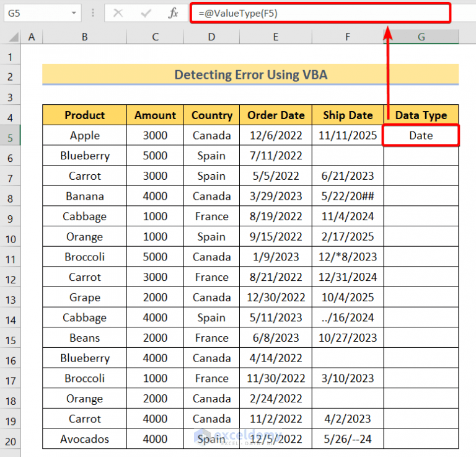This screenshot has width=476, height=457.
Task: Select the malformed date 5/26/--24
Action: pyautogui.click(x=348, y=439)
